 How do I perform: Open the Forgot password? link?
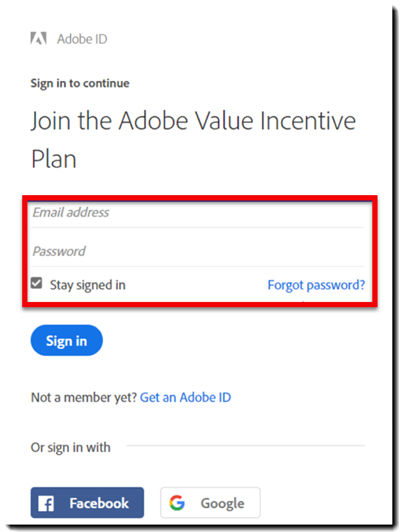(316, 285)
